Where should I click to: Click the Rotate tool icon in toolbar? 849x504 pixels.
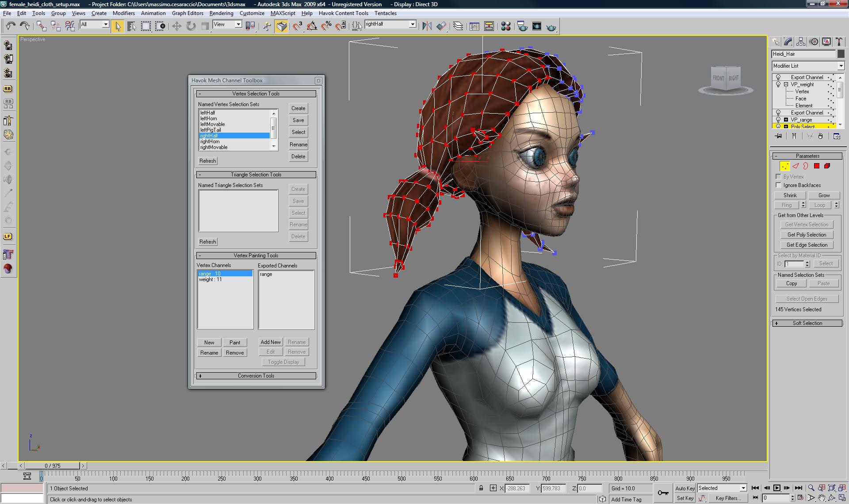(191, 25)
